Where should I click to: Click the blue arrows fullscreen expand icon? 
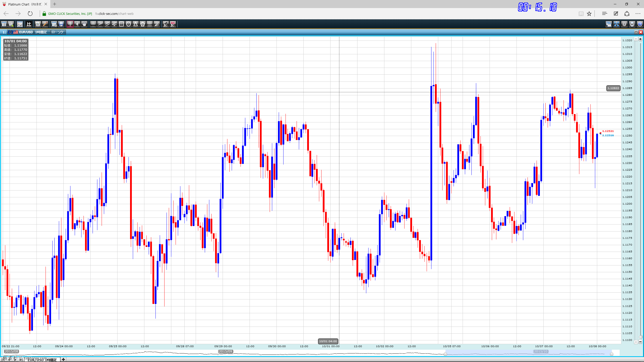click(x=617, y=24)
